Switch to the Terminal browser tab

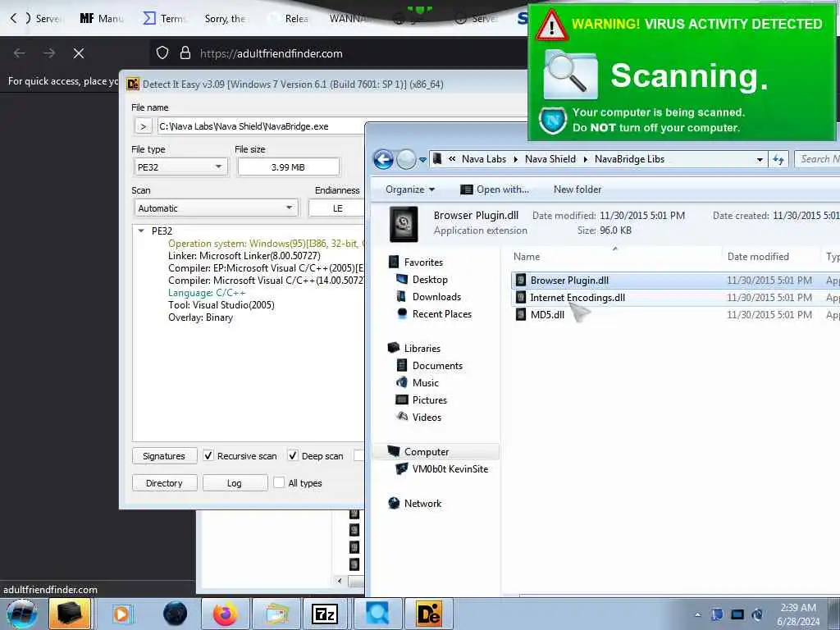tap(164, 18)
